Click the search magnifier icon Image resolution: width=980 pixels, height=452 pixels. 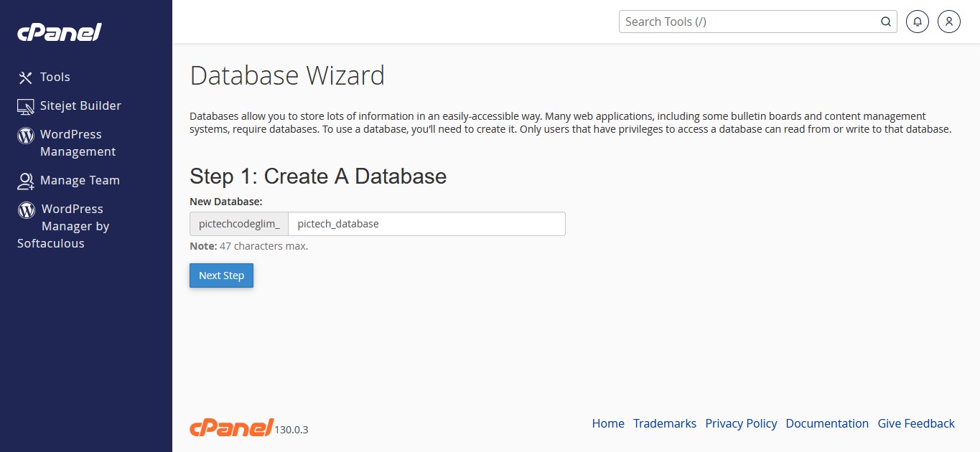click(x=886, y=22)
